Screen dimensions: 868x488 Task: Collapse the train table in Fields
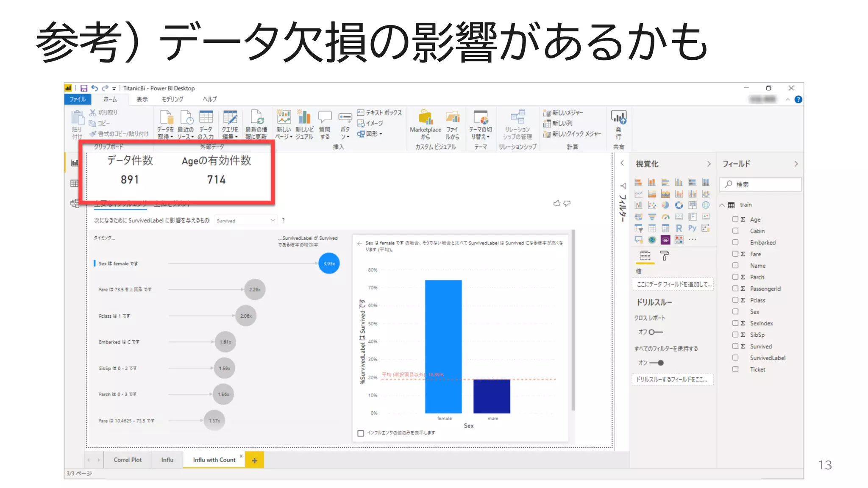tap(722, 205)
